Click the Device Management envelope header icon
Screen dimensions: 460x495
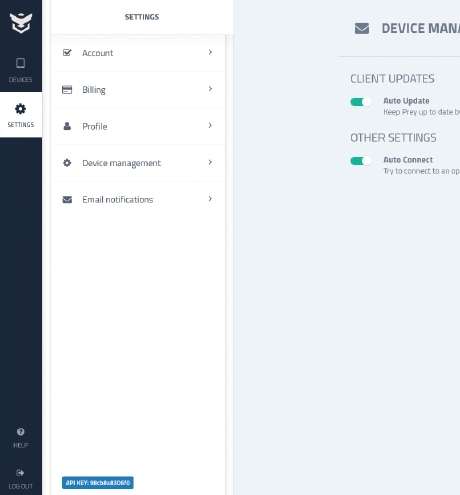[x=362, y=28]
